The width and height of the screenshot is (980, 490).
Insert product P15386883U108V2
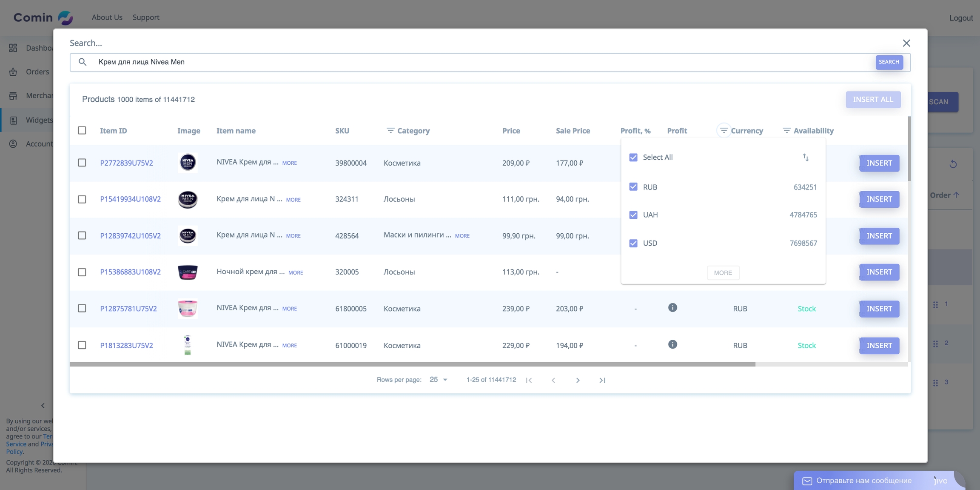pyautogui.click(x=879, y=272)
